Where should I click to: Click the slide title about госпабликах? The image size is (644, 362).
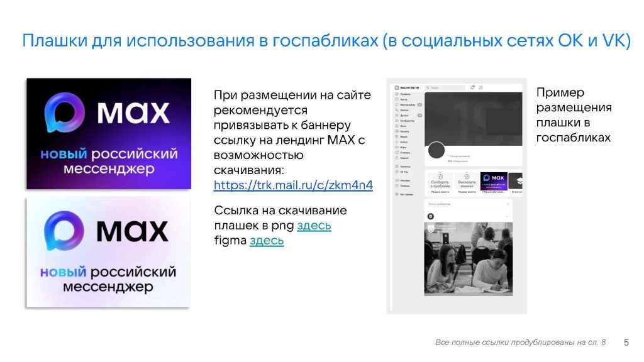tap(326, 41)
